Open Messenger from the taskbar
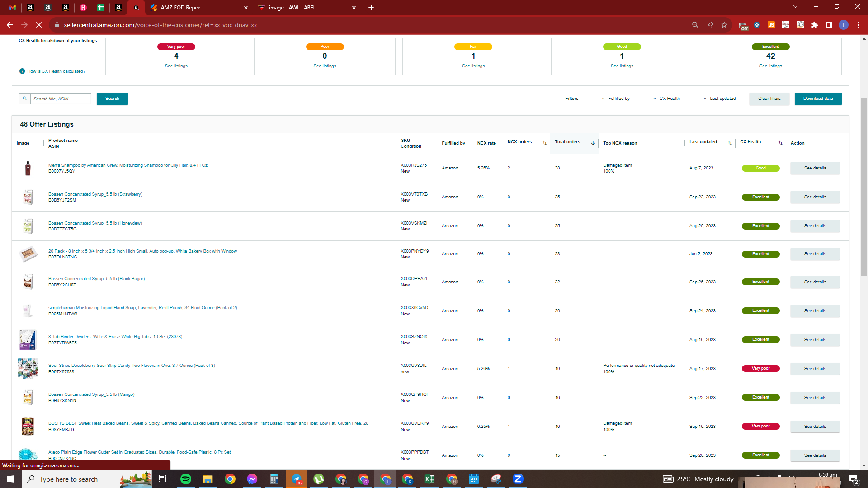The height and width of the screenshot is (488, 868). [x=252, y=479]
